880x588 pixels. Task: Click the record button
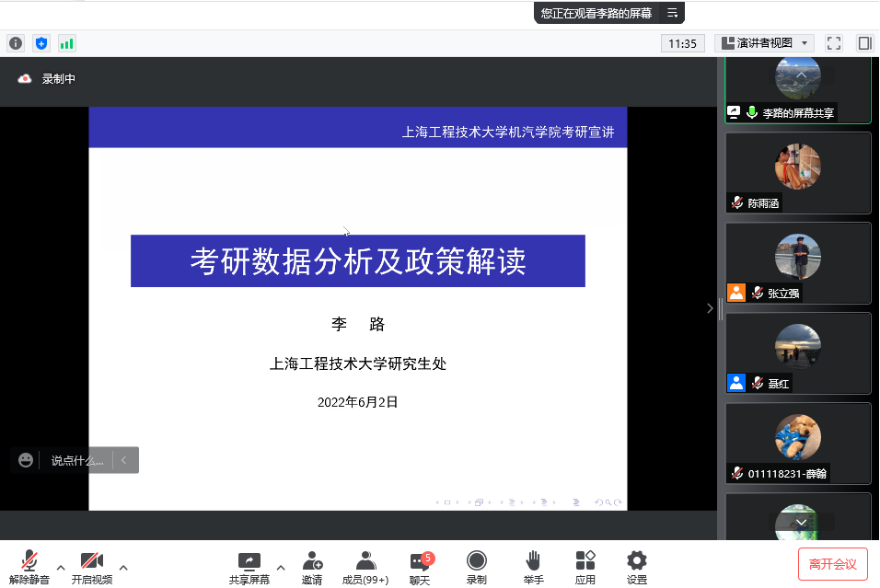477,567
